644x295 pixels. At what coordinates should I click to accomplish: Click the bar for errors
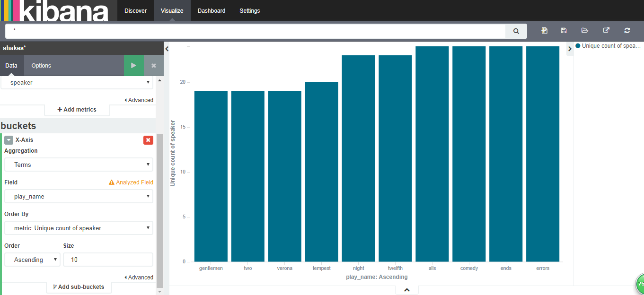click(x=543, y=154)
